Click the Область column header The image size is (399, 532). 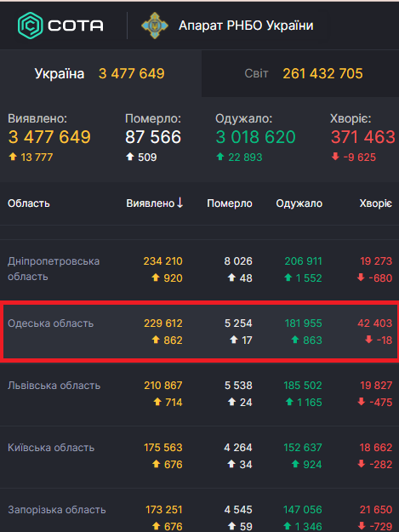coord(29,203)
